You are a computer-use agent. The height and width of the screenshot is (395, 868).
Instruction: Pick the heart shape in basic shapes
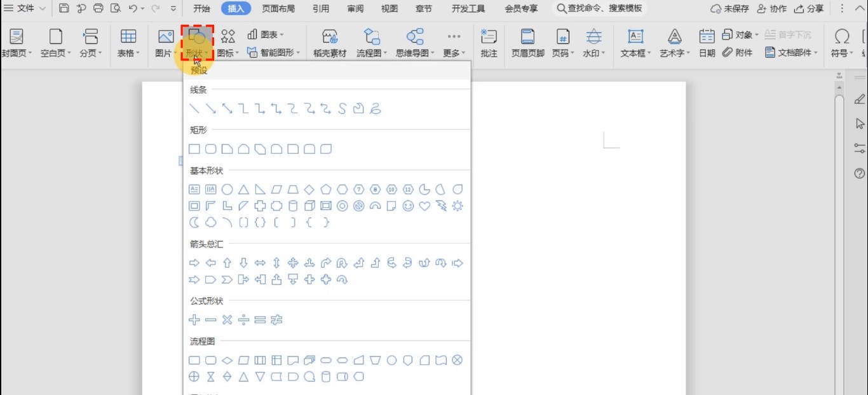point(424,206)
